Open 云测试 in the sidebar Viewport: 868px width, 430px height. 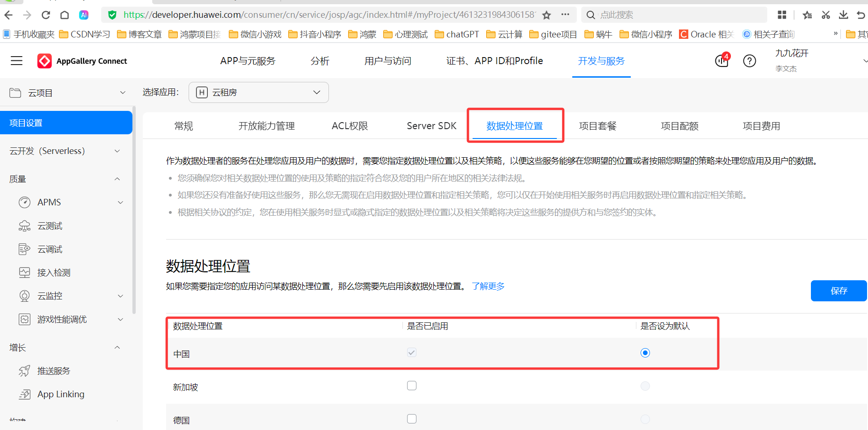coord(50,226)
